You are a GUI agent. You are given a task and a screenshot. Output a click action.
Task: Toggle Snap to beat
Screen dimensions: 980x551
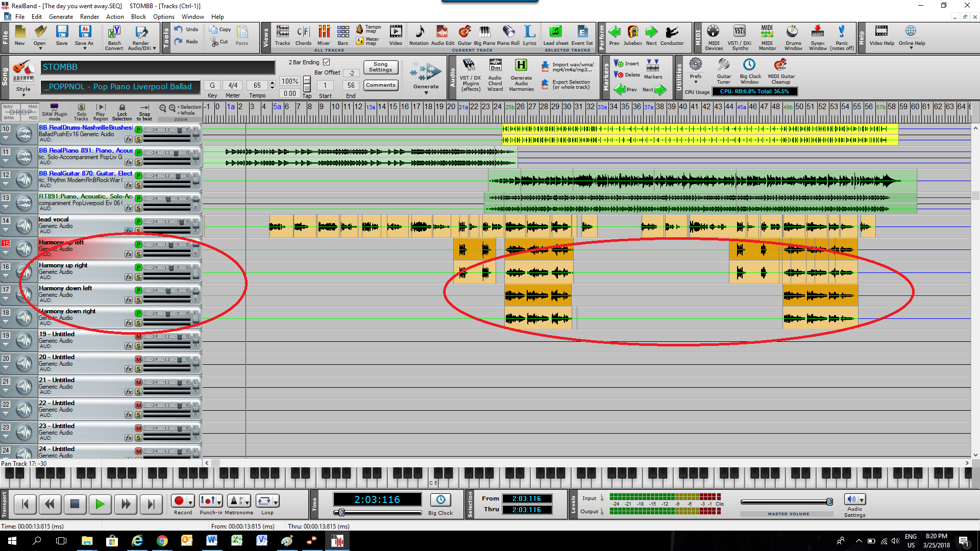[x=144, y=112]
